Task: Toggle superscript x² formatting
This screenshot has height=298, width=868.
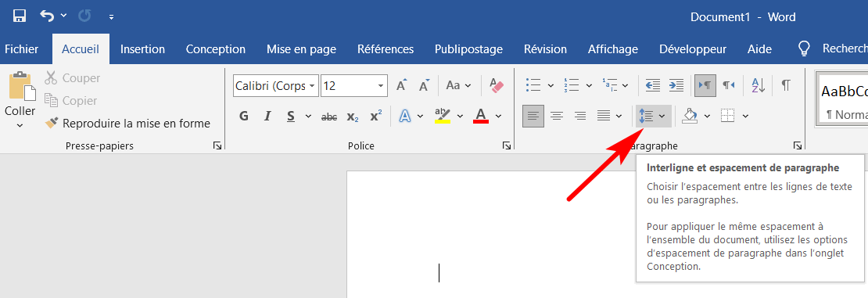Action: [x=376, y=117]
